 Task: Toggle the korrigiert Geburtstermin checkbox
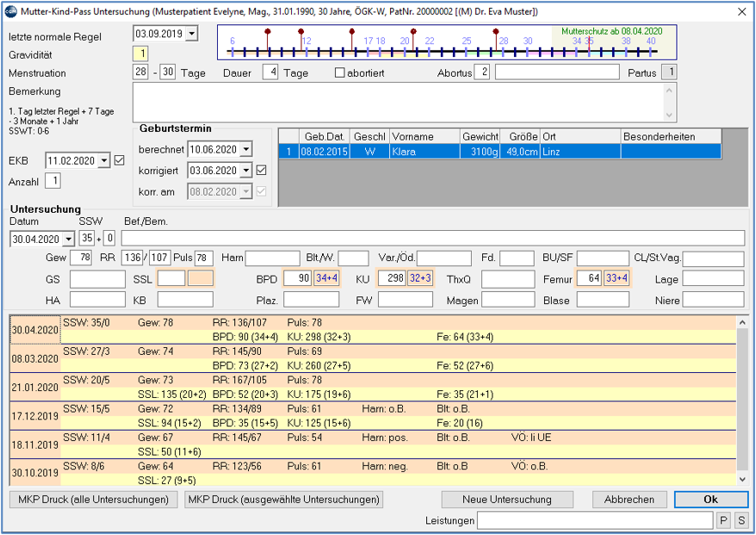click(261, 170)
